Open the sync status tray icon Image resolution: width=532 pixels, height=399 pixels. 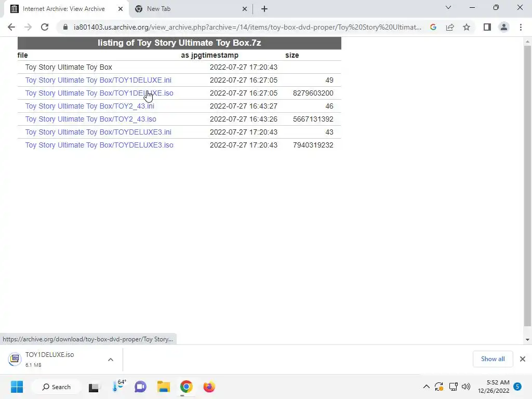pos(439,387)
